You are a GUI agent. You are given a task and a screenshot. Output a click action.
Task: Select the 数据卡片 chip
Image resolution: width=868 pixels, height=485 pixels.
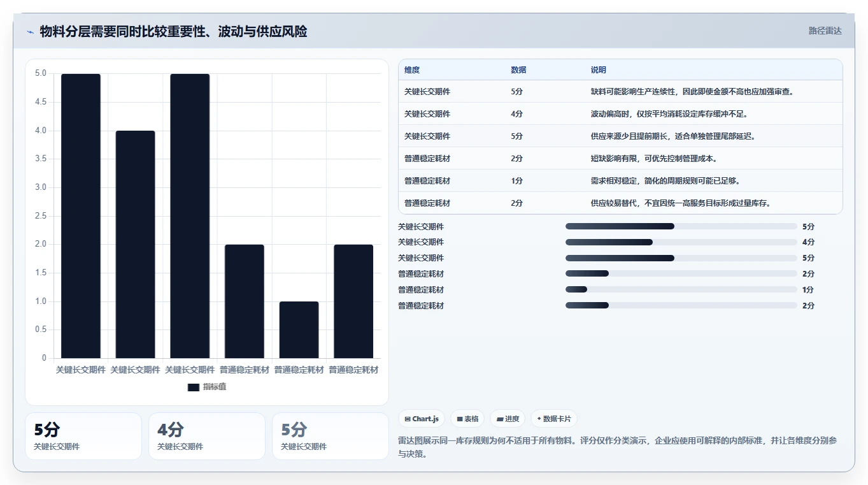coord(554,419)
